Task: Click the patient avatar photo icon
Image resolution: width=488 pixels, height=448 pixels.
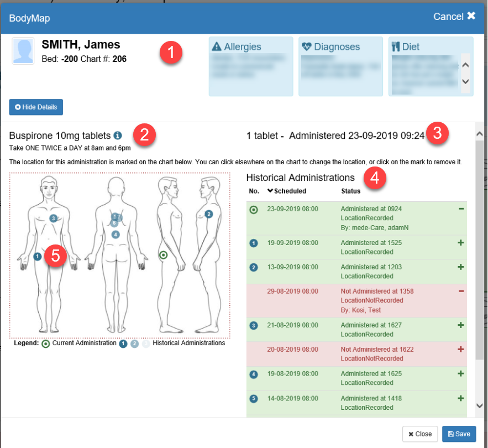Action: click(x=23, y=51)
